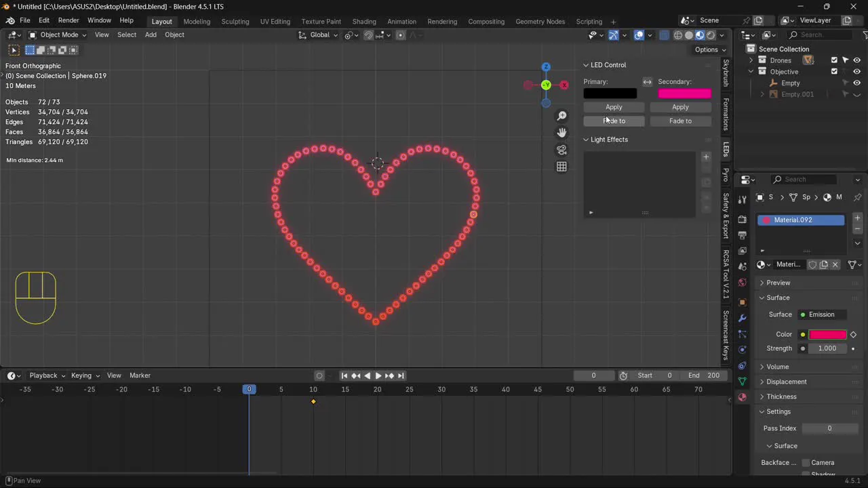The width and height of the screenshot is (868, 488).
Task: Enable Camera backface culling checkbox
Action: [806, 463]
